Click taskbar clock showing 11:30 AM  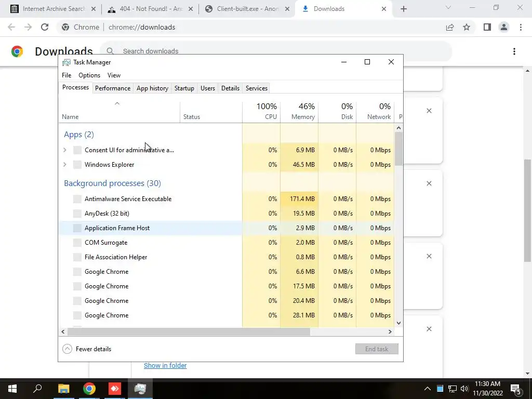point(487,389)
